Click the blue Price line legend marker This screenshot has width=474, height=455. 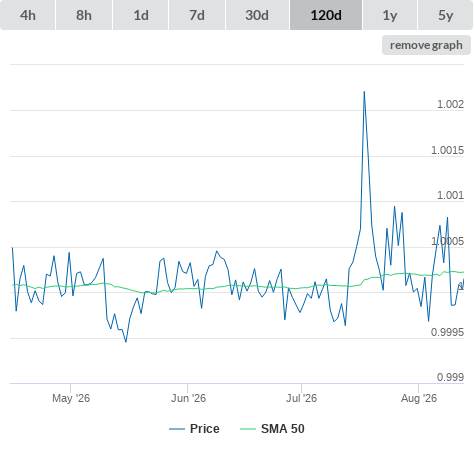pyautogui.click(x=177, y=429)
